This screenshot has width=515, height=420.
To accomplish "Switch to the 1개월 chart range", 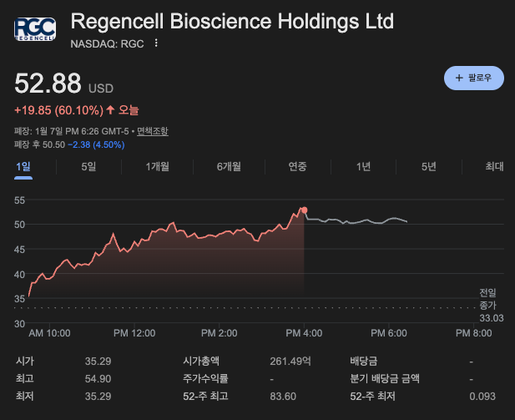I will click(x=157, y=167).
